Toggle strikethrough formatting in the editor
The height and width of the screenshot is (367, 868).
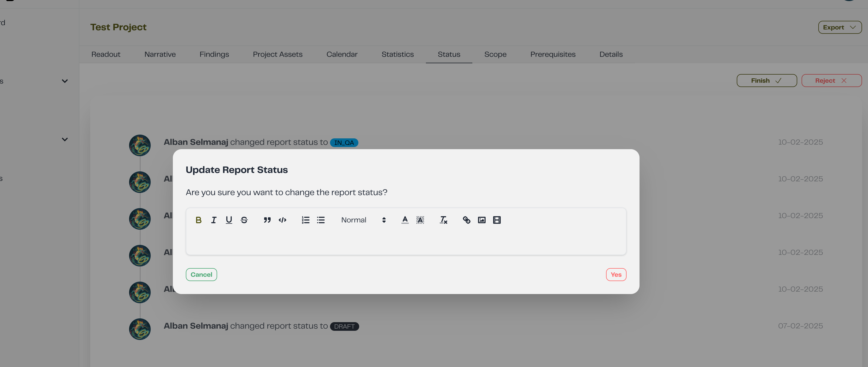244,220
